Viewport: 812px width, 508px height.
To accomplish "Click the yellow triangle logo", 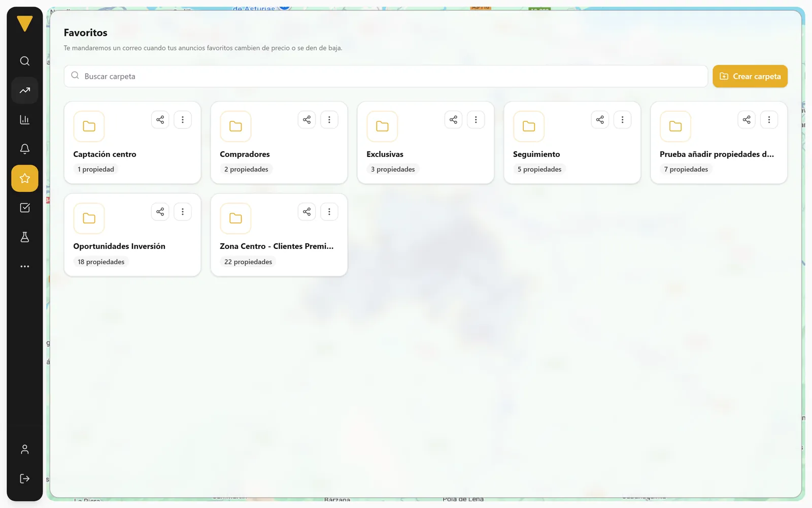I will click(24, 23).
